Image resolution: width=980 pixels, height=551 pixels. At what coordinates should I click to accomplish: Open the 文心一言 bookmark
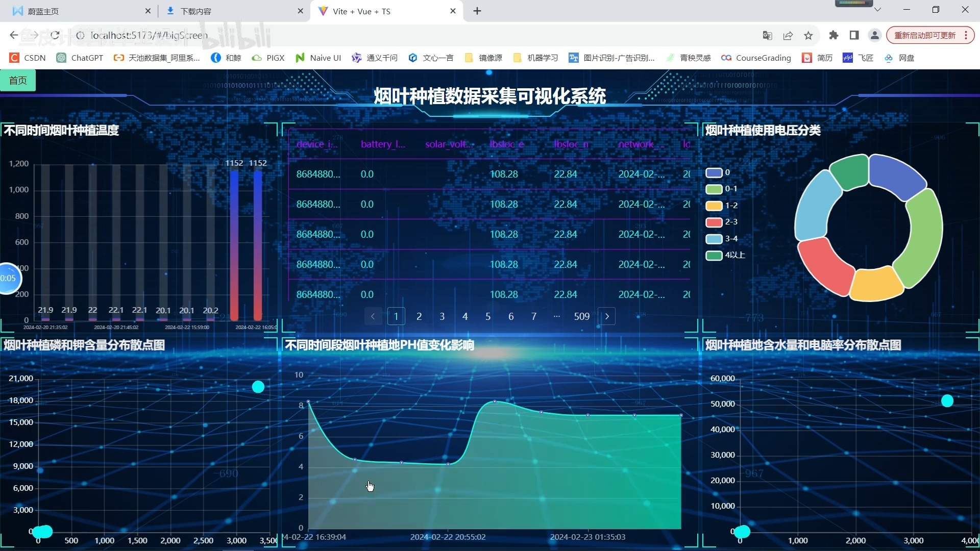(x=431, y=58)
